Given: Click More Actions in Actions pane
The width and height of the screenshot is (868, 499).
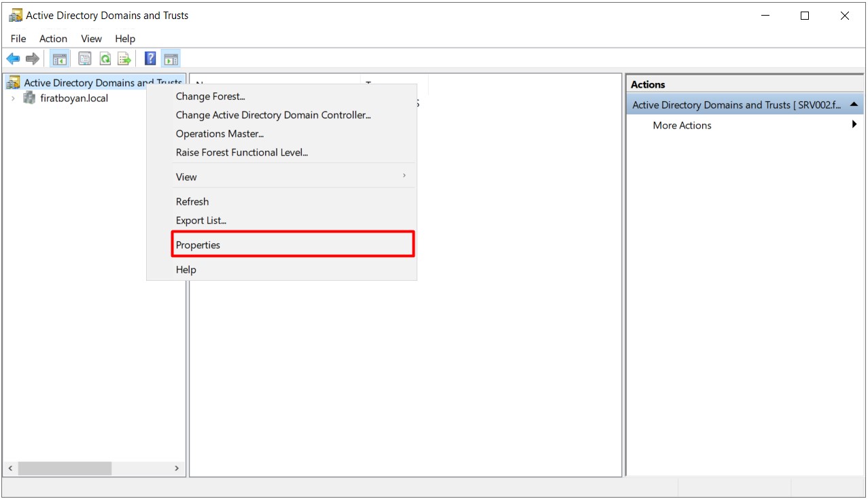Looking at the screenshot, I should point(682,125).
